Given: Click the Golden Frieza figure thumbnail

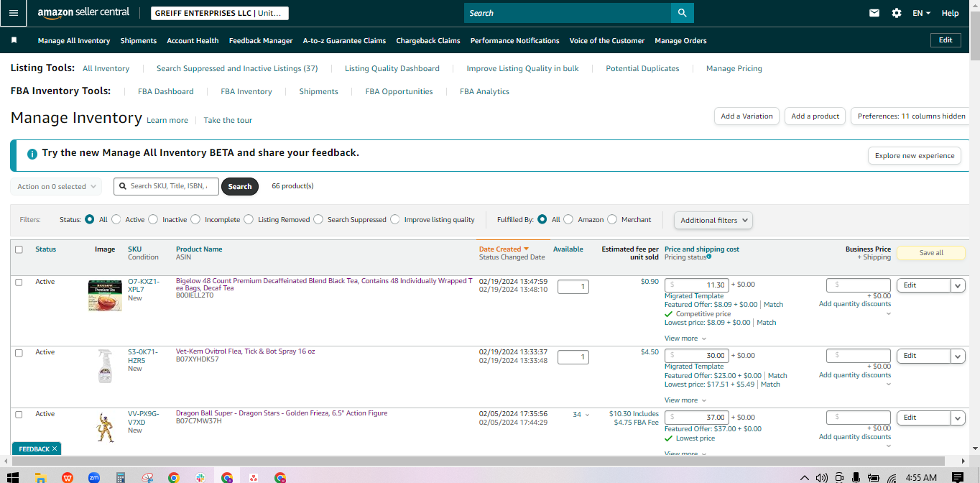Looking at the screenshot, I should point(105,427).
